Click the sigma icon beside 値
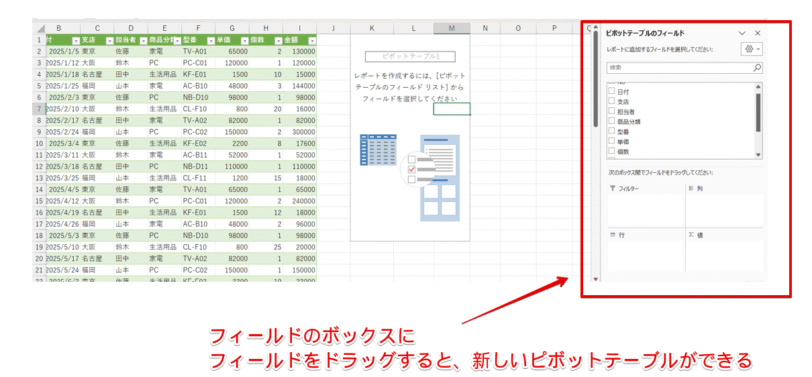The width and height of the screenshot is (812, 377). [691, 235]
